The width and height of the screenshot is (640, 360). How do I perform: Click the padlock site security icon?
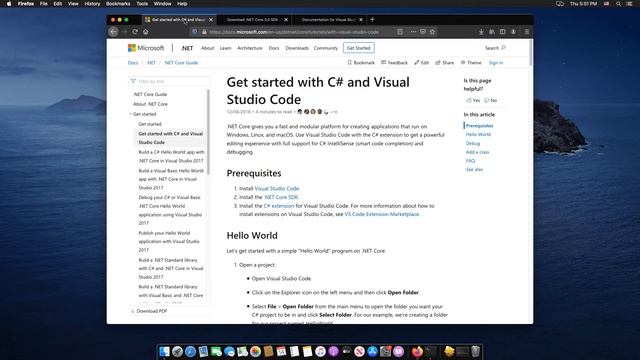(x=204, y=32)
